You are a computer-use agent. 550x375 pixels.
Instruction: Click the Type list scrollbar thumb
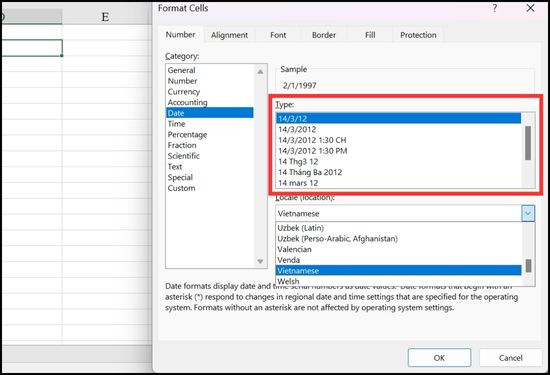(528, 143)
